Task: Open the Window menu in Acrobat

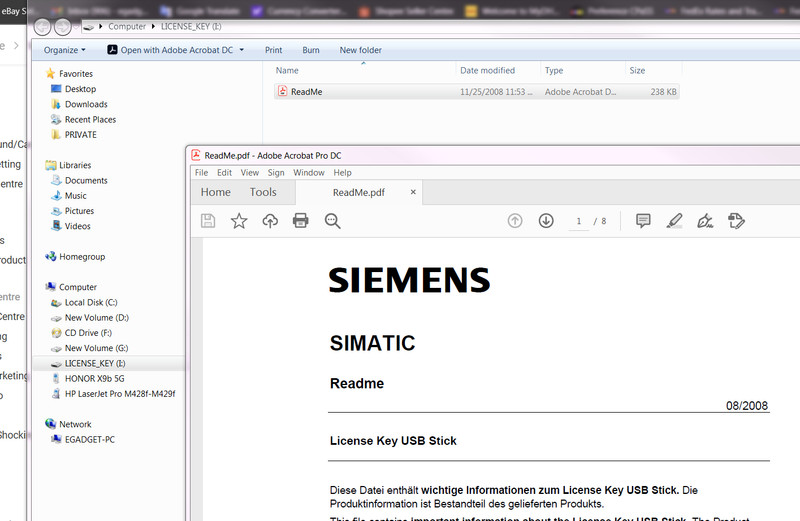Action: pos(309,172)
